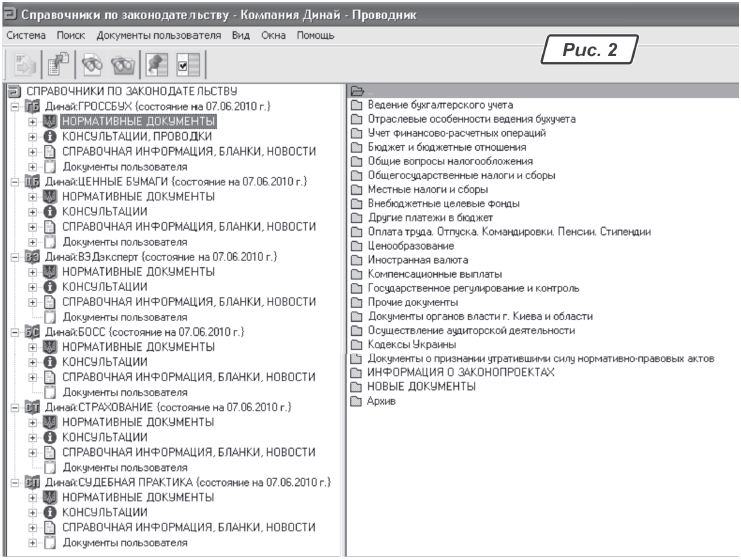
Task: Open the Поиск menu
Action: pos(71,35)
